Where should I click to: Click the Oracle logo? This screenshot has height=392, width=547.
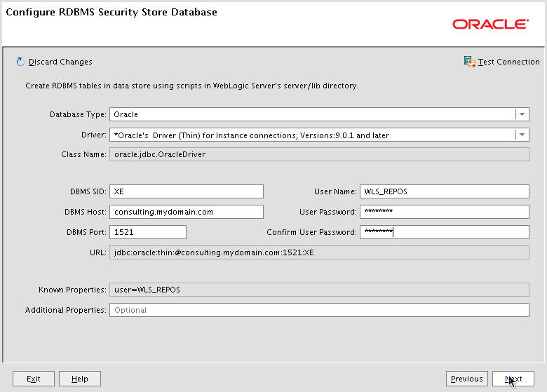point(490,24)
